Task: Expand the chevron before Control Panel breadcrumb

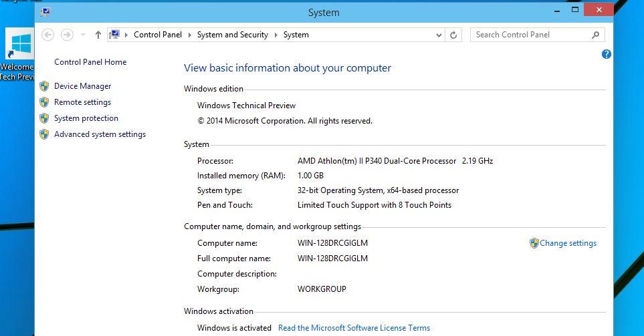Action: point(126,35)
